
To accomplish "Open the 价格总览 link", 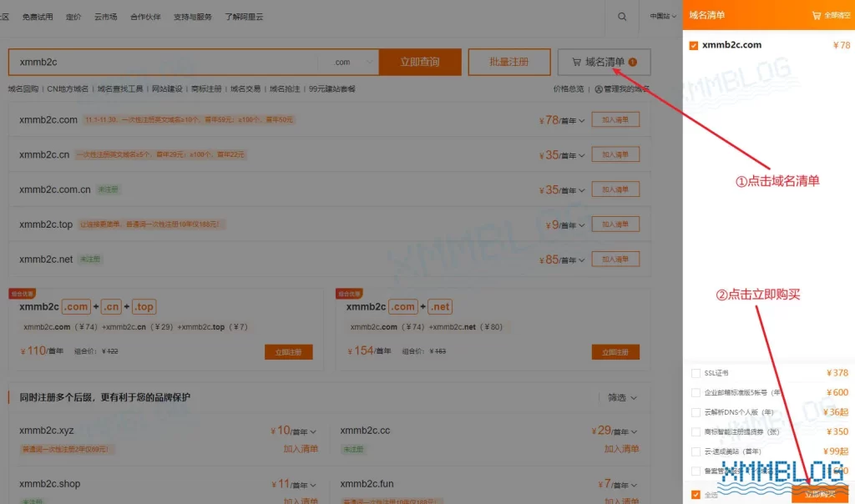I will coord(569,88).
